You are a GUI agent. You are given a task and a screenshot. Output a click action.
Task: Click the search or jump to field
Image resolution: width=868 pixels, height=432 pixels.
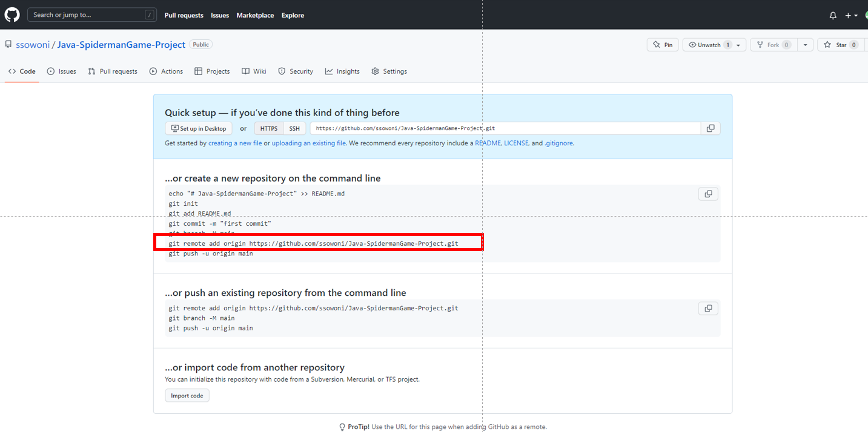[91, 15]
